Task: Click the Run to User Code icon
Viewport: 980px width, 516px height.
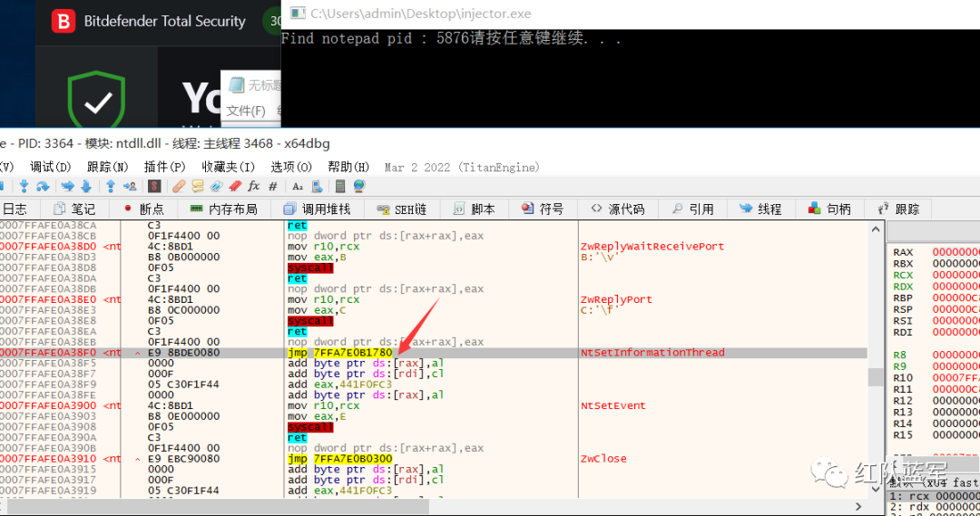Action: click(x=130, y=186)
